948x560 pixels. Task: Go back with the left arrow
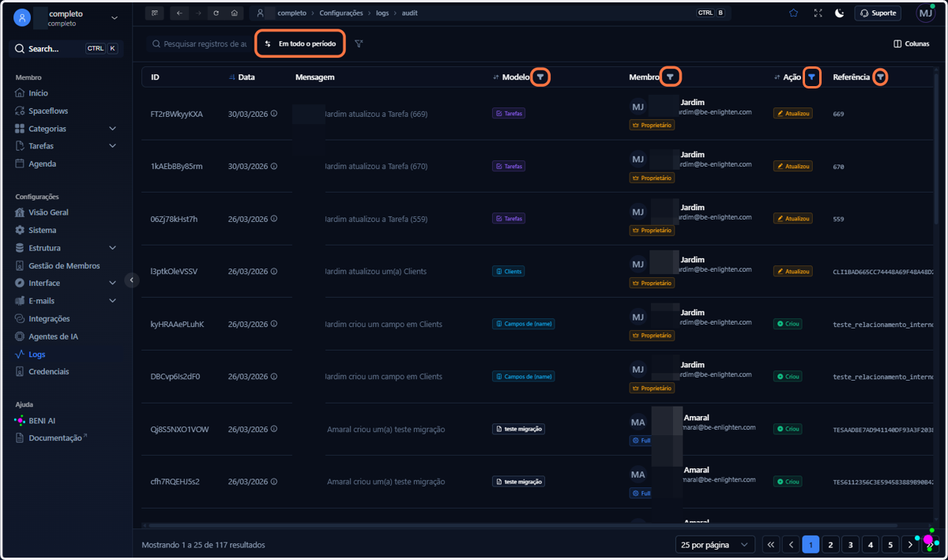point(179,13)
